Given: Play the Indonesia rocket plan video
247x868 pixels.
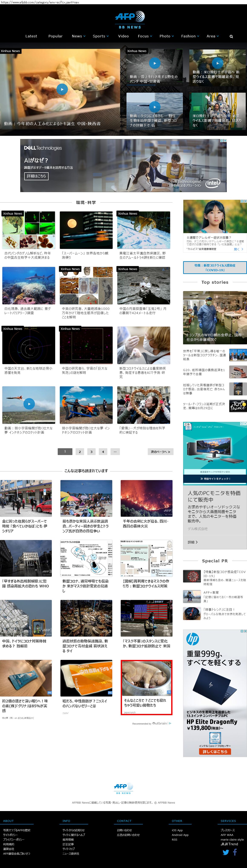Looking at the screenshot, I should [29, 404].
